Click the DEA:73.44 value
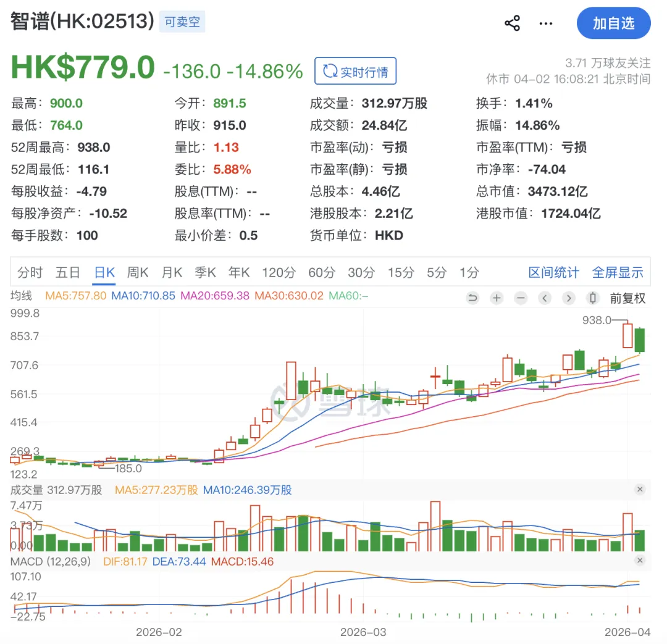667x644 pixels. tap(179, 561)
